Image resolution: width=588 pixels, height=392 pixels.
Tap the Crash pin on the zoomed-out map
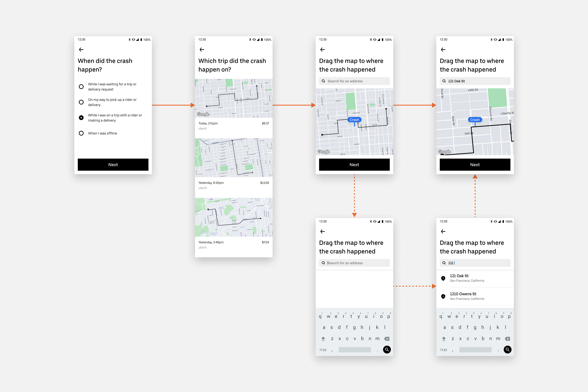pyautogui.click(x=354, y=120)
